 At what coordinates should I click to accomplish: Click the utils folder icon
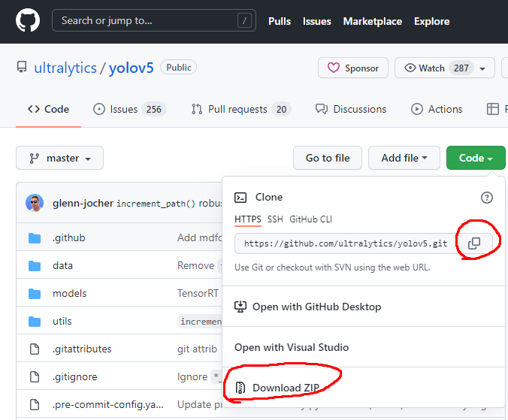tap(35, 322)
